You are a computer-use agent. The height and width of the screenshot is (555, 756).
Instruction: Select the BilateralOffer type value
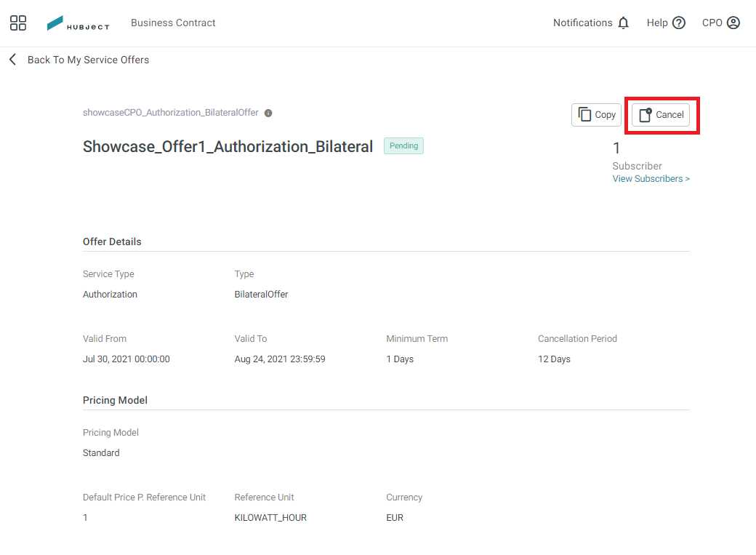[261, 295]
